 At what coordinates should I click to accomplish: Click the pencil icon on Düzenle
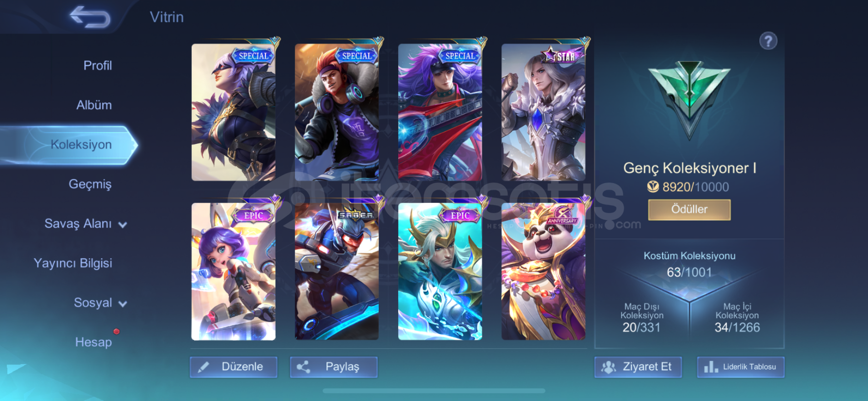click(204, 367)
